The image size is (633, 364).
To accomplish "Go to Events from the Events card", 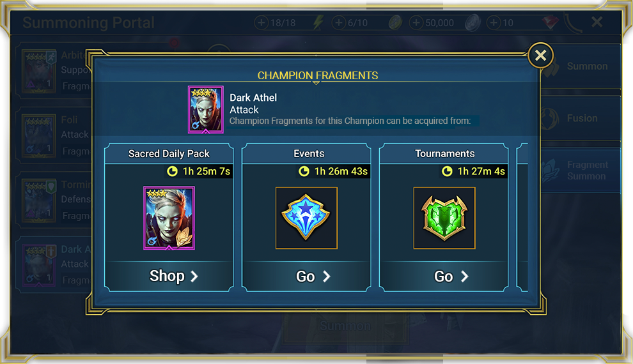I will tap(306, 276).
